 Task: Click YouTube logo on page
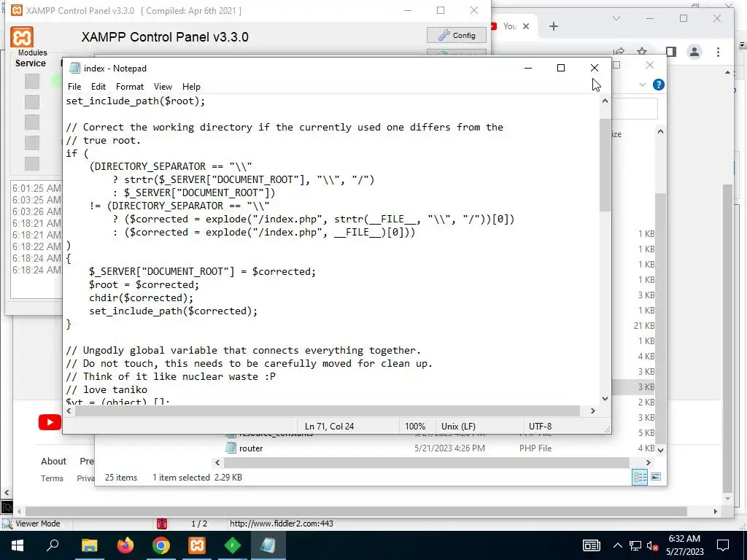(x=50, y=422)
